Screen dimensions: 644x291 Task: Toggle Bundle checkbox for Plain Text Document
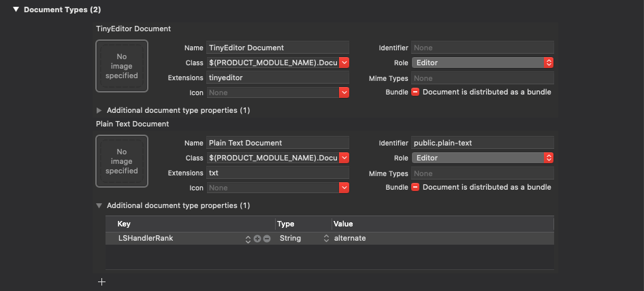click(415, 187)
